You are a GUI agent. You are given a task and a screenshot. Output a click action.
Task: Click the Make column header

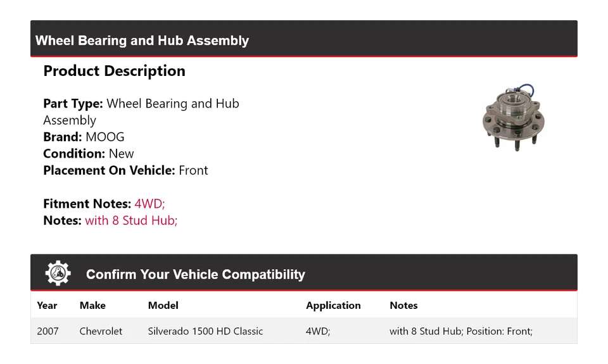(92, 305)
